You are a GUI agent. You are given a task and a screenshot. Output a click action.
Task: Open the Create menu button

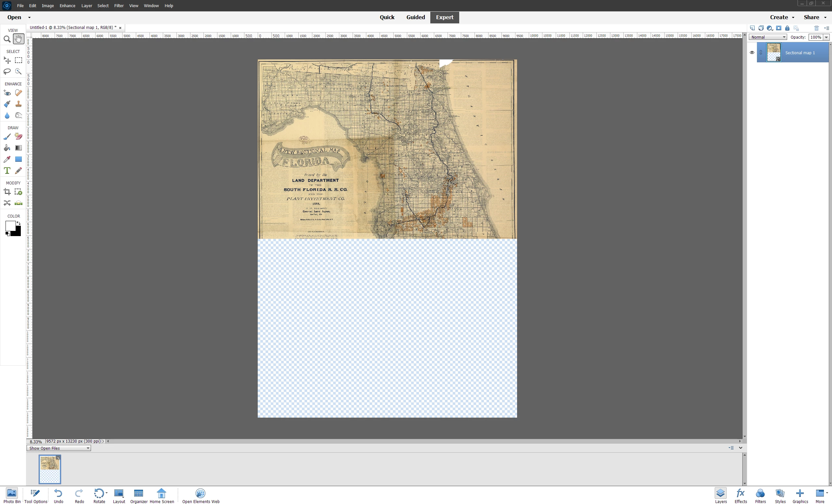pyautogui.click(x=782, y=17)
